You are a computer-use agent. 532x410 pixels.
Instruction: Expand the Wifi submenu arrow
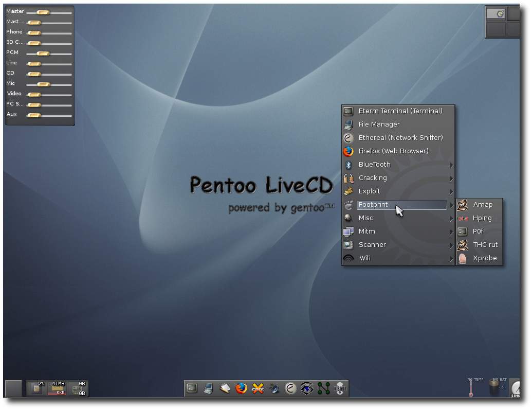coord(451,259)
